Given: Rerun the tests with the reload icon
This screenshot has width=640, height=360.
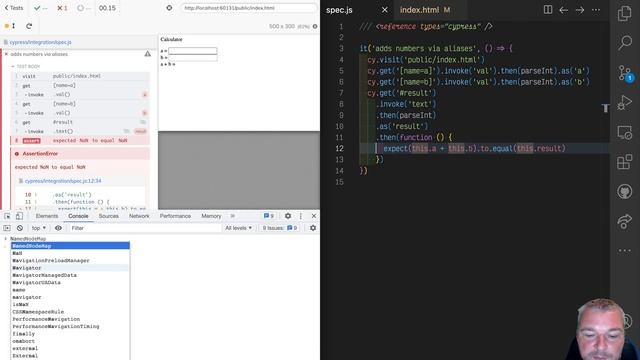Looking at the screenshot, I should pos(29,26).
